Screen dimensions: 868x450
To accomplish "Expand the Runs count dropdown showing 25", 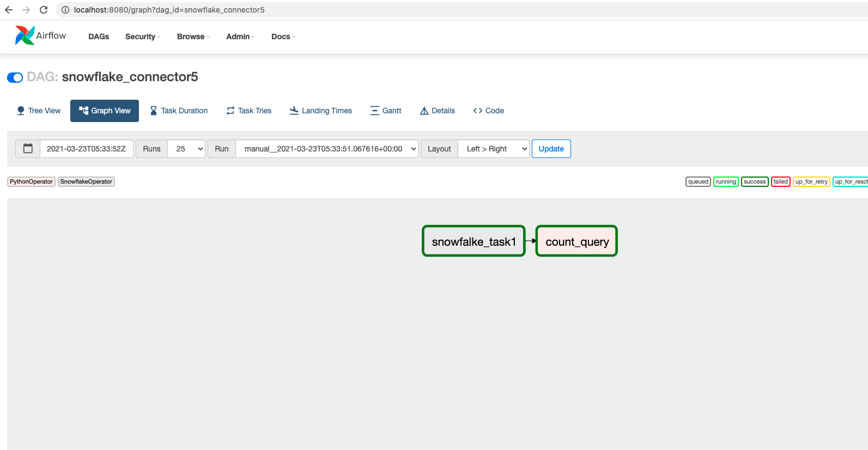I will tap(186, 149).
